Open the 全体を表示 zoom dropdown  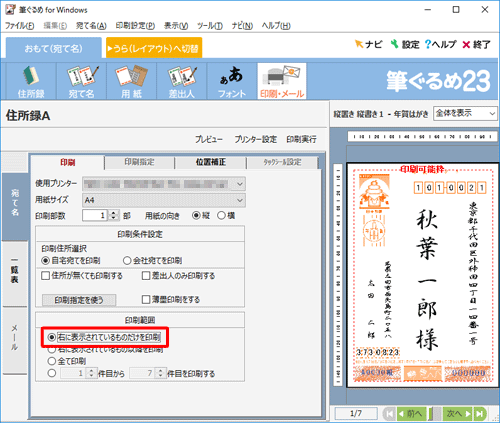tap(465, 113)
